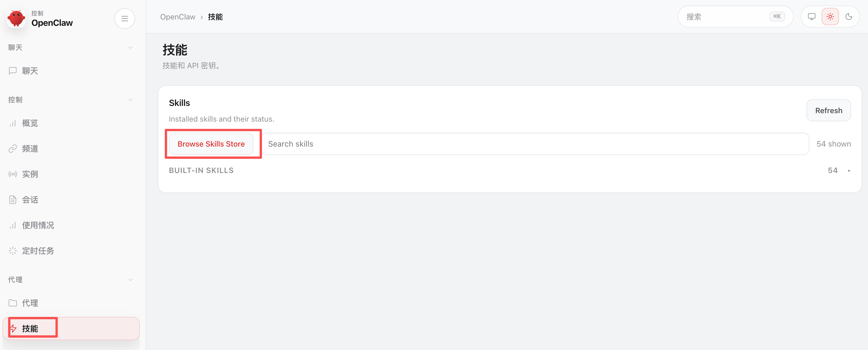Open the 实例 instances page
This screenshot has width=868, height=350.
tap(30, 174)
